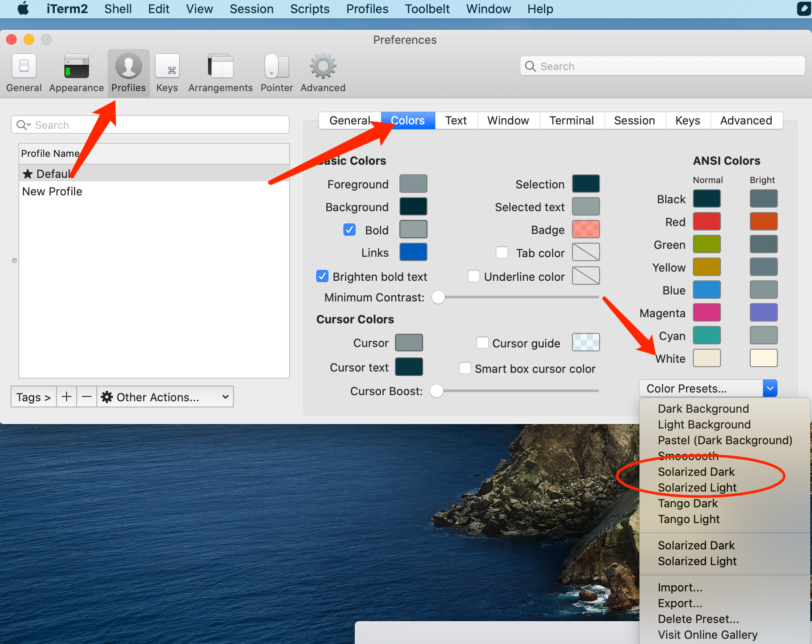The width and height of the screenshot is (812, 644).
Task: Click the Links color swatch
Action: coord(413,252)
